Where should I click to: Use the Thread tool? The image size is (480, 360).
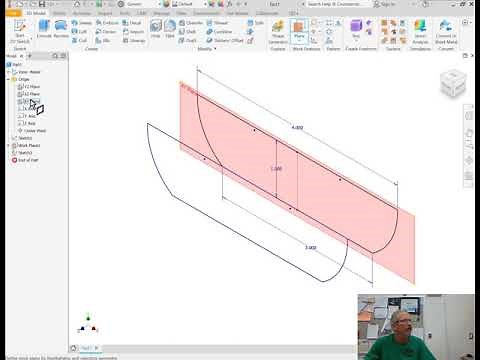tap(217, 23)
